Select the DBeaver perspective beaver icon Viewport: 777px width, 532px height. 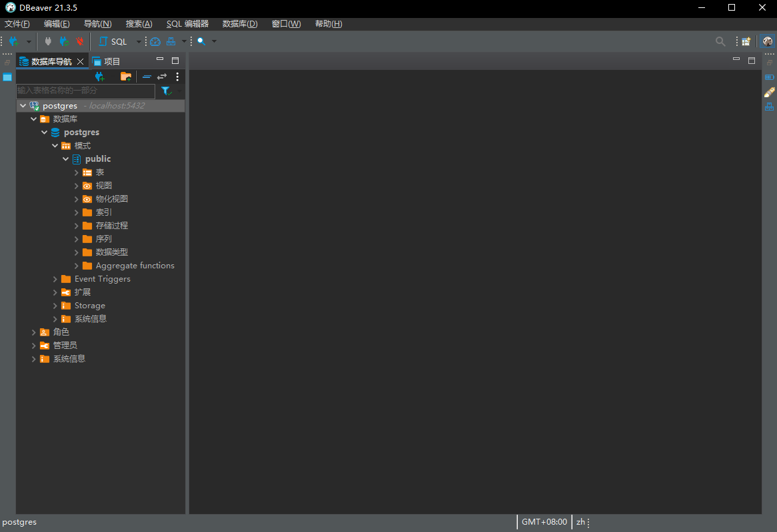tap(768, 41)
